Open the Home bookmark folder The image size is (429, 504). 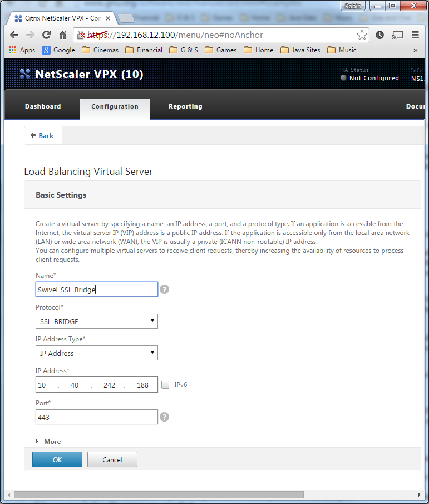click(259, 50)
